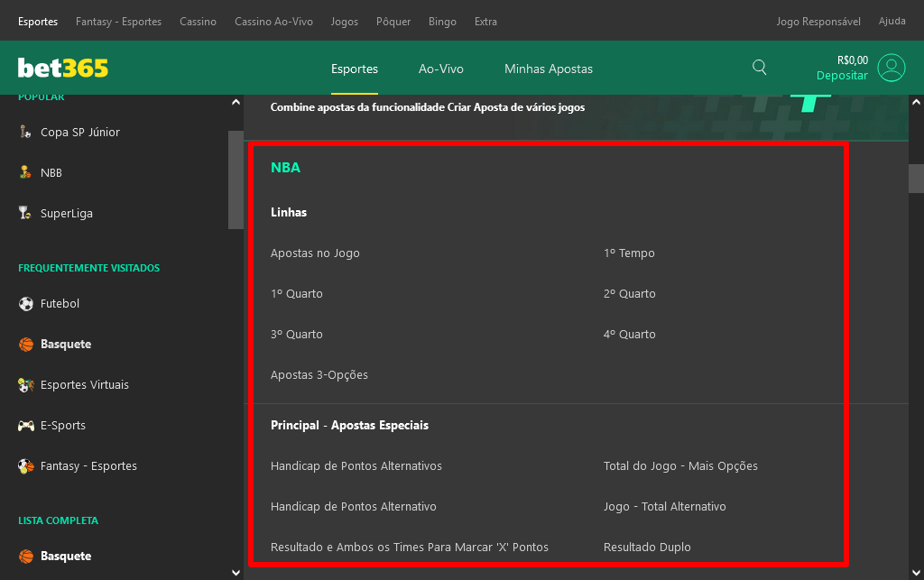The image size is (924, 580).
Task: Click main page scrollbar down arrow
Action: point(917,573)
